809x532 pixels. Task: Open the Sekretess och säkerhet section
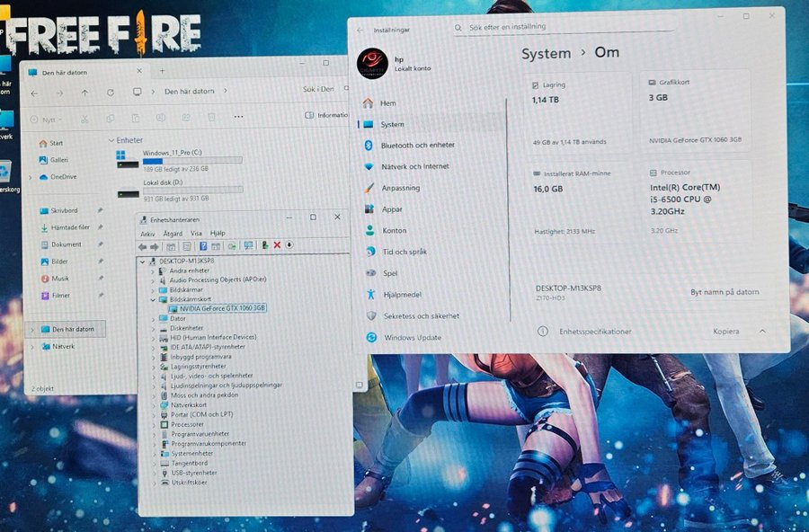point(421,316)
